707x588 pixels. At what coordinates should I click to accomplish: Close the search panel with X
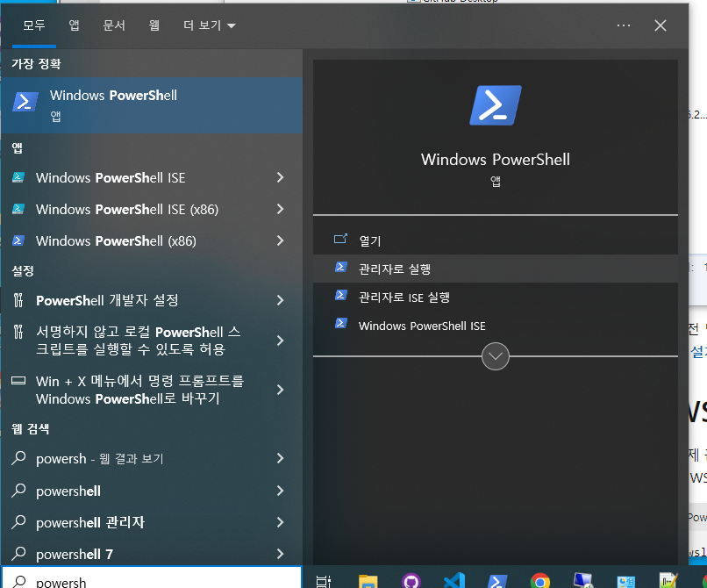tap(661, 25)
